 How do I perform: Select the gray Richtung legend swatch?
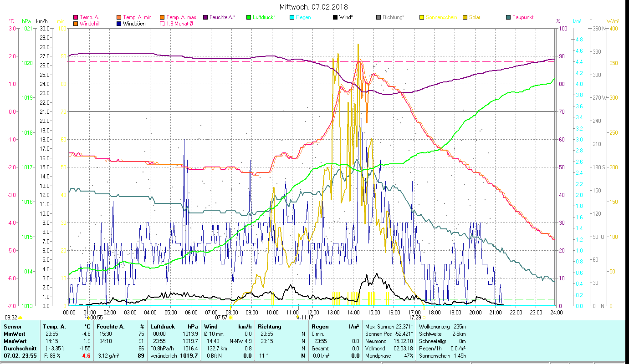point(378,17)
